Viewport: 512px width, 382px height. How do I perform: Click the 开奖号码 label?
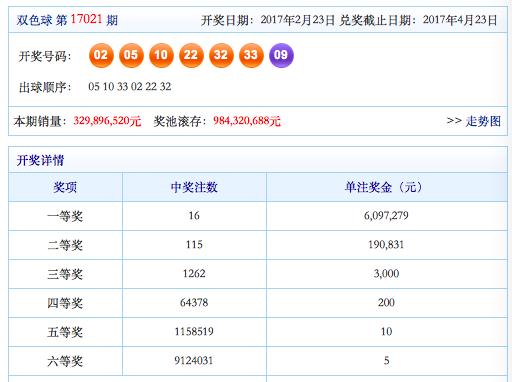click(45, 56)
